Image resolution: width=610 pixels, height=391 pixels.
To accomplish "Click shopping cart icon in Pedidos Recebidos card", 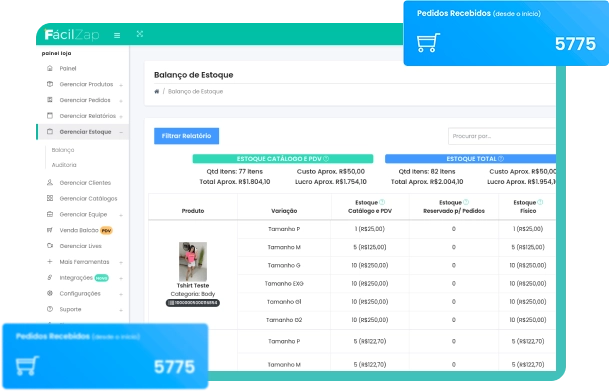I will [428, 42].
